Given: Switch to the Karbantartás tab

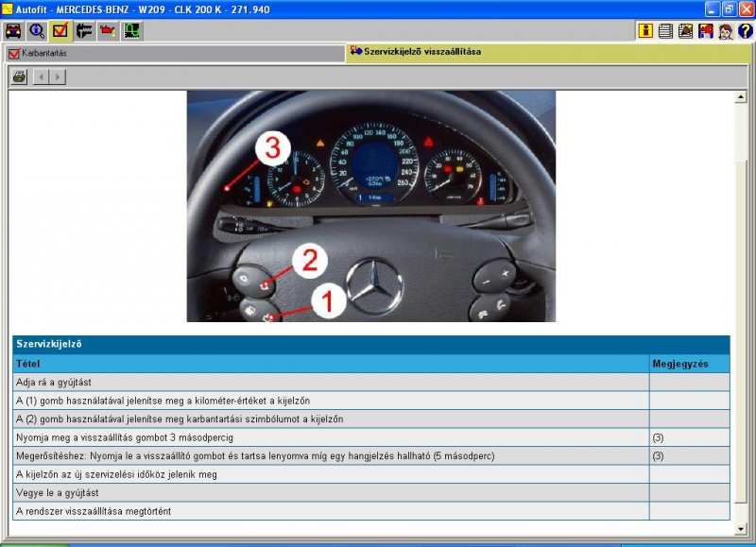Looking at the screenshot, I should point(175,53).
